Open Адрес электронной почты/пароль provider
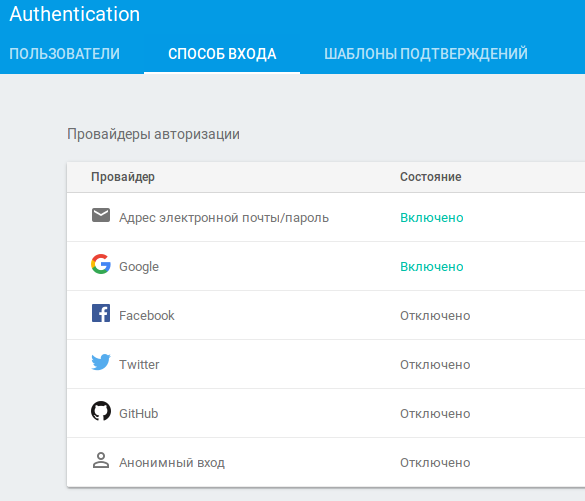 pyautogui.click(x=326, y=217)
